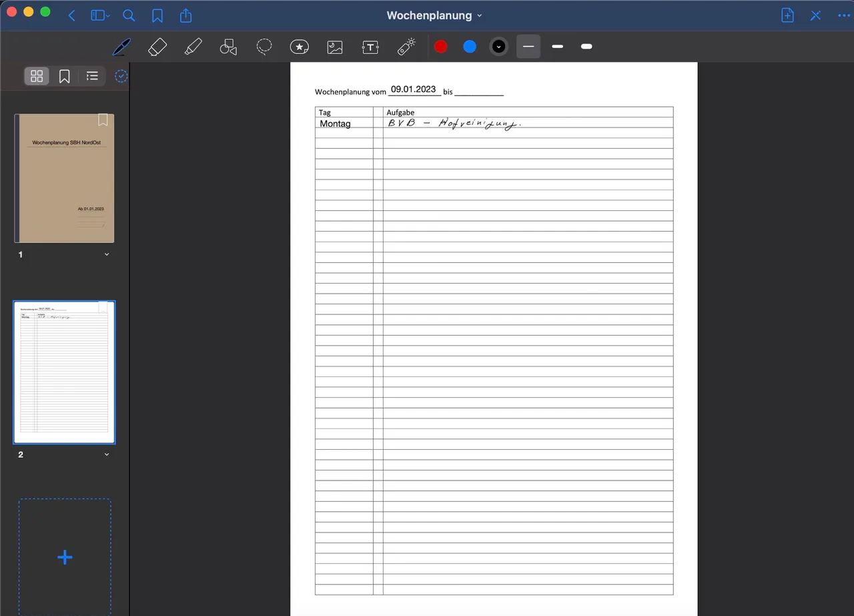Go back with the back arrow
The image size is (854, 616).
click(x=72, y=15)
